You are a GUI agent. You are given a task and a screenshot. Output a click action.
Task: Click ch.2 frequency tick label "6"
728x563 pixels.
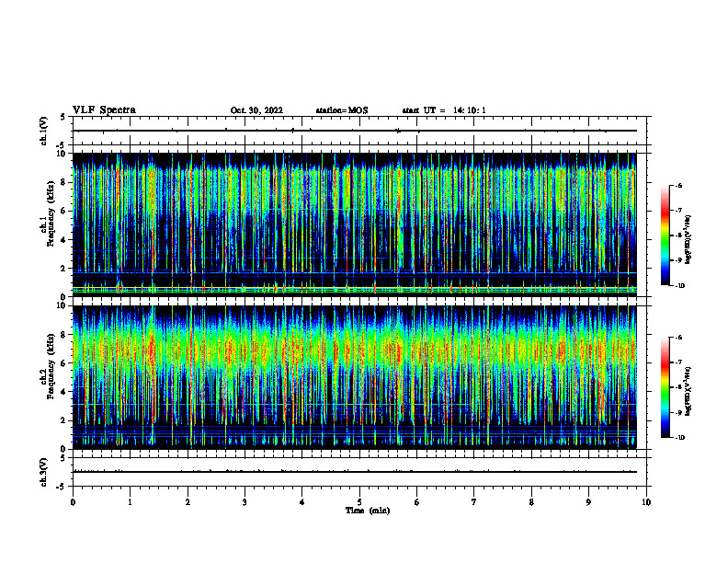pos(63,362)
